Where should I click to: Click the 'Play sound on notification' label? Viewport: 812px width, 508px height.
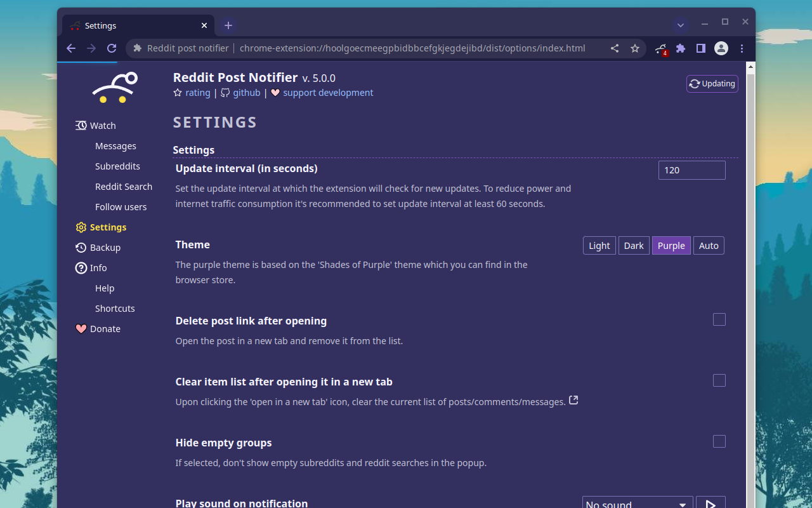242,503
